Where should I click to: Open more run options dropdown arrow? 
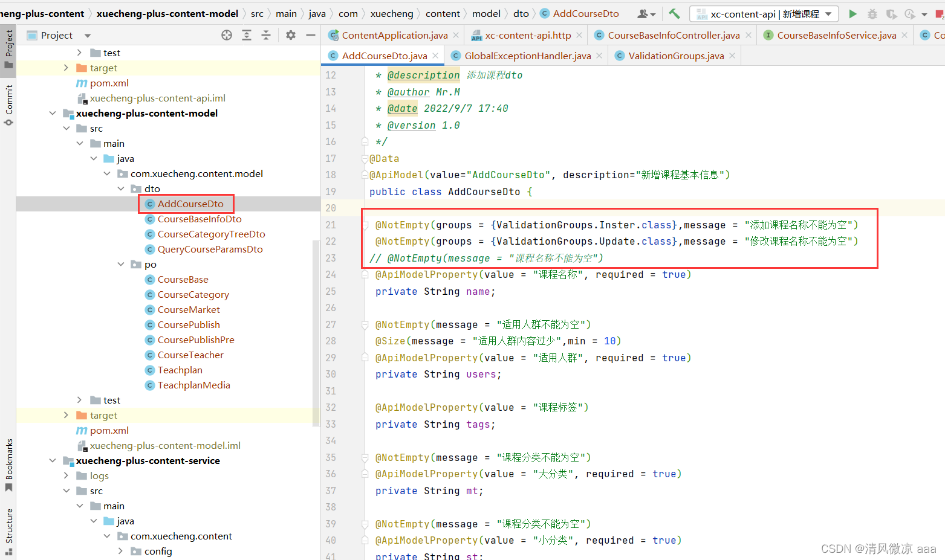[x=924, y=14]
